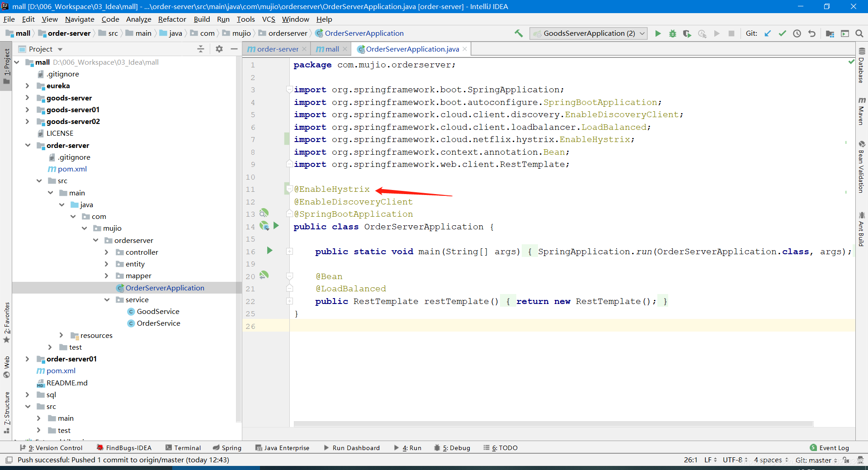868x470 pixels.
Task: Unfold the main method on line 16
Action: tap(289, 252)
